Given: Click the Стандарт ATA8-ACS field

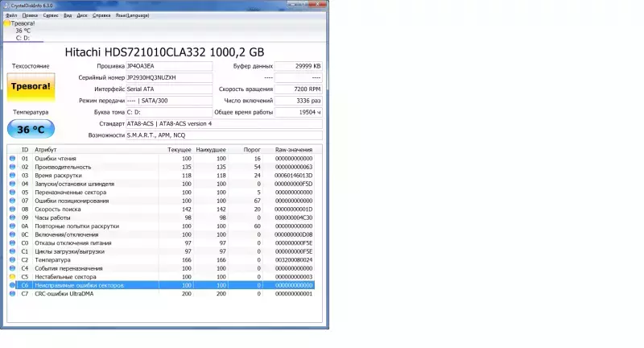Looking at the screenshot, I should click(x=225, y=124).
